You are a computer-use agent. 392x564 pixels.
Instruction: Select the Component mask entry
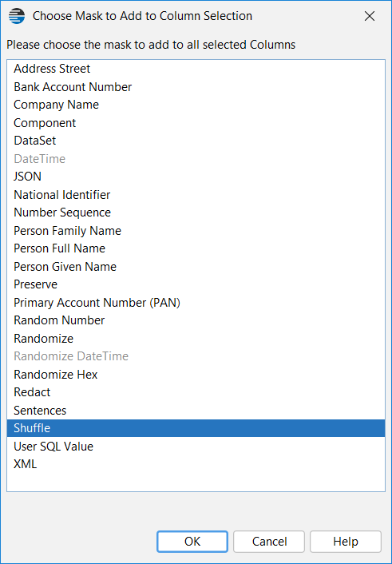[x=196, y=123]
